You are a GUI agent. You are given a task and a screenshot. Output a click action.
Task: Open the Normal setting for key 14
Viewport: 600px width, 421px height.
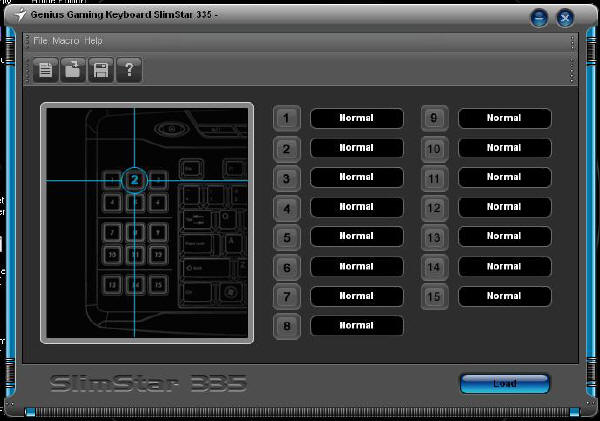point(504,267)
